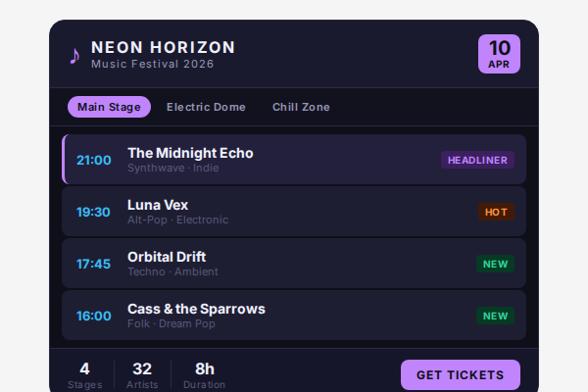Image resolution: width=588 pixels, height=392 pixels.
Task: Select The Midnight Echo performance row
Action: [294, 160]
